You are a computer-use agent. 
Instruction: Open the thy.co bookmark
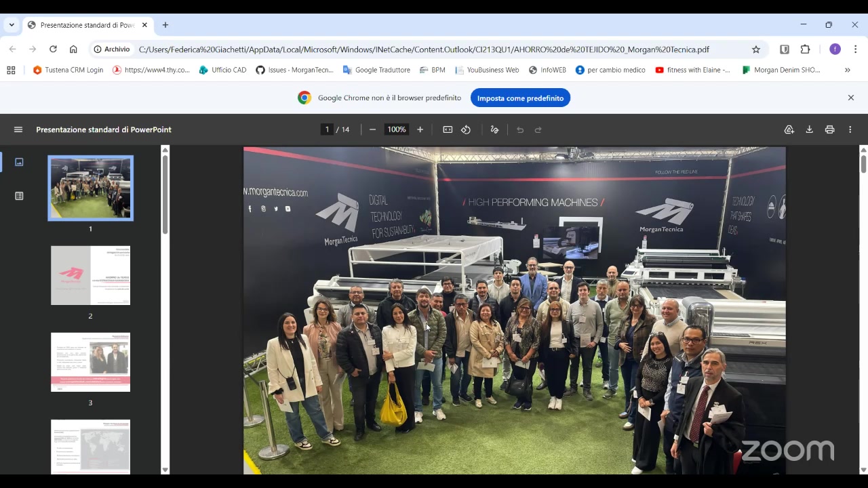click(151, 70)
